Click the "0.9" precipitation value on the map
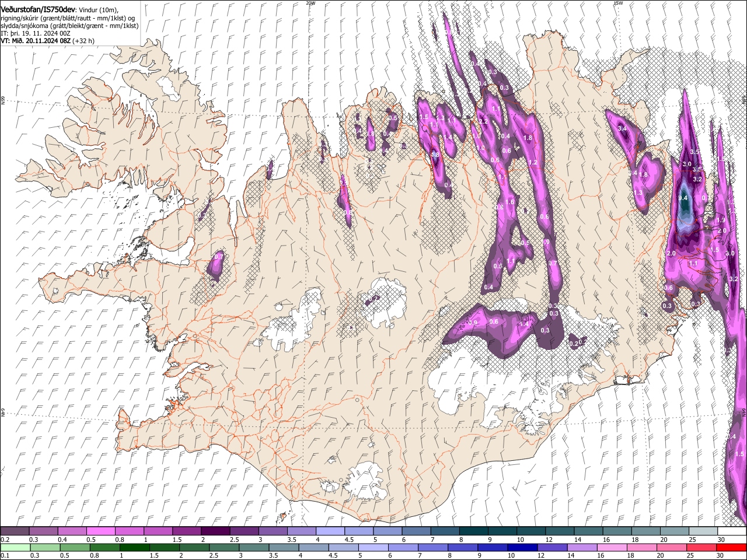The width and height of the screenshot is (747, 560). click(473, 323)
